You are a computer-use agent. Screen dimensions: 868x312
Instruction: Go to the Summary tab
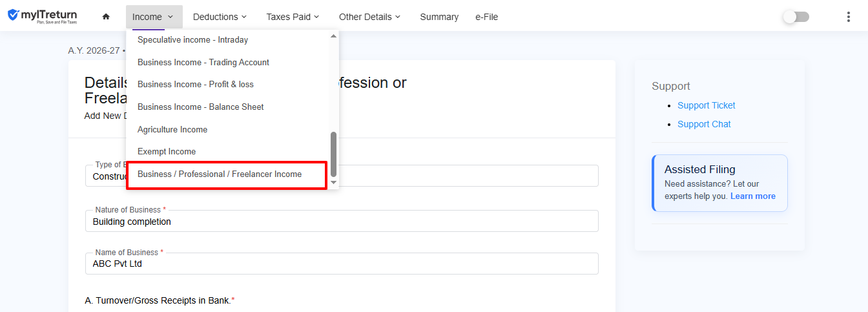click(439, 17)
